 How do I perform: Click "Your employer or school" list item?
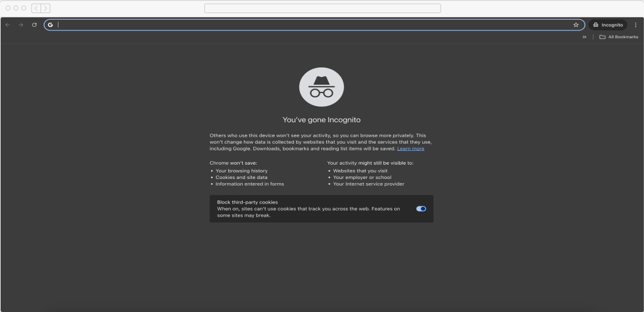(x=363, y=178)
